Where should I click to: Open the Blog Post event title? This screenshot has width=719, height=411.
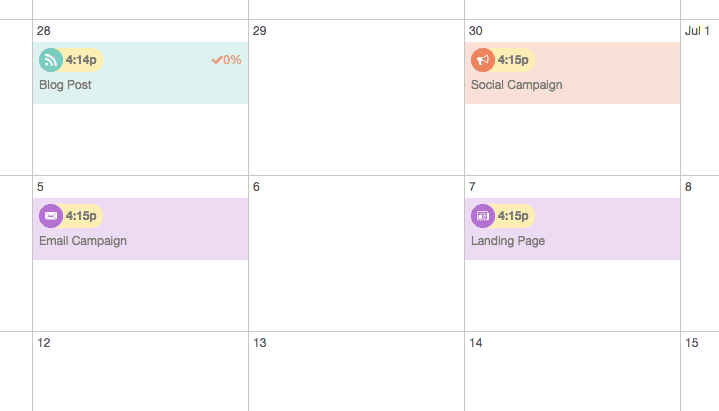[x=65, y=85]
